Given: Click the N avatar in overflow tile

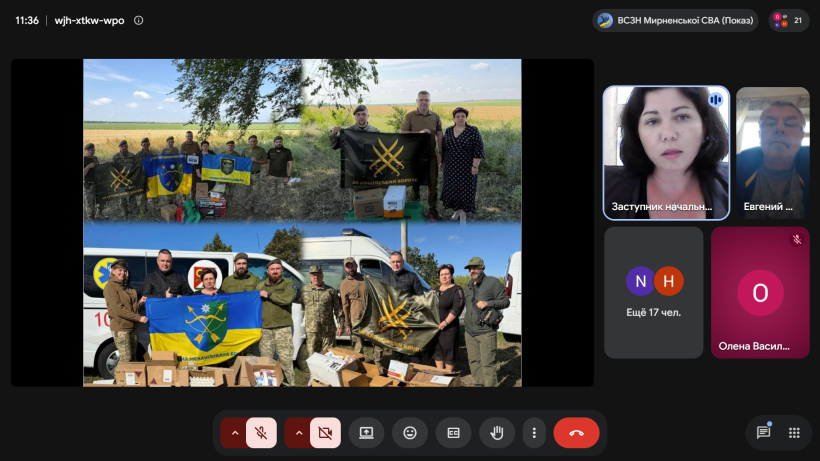Looking at the screenshot, I should pyautogui.click(x=641, y=281).
